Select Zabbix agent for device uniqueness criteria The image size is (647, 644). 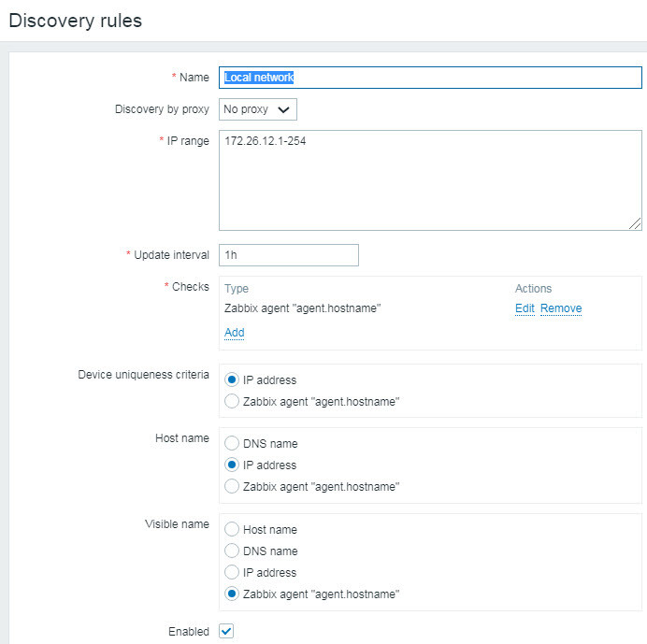point(232,402)
